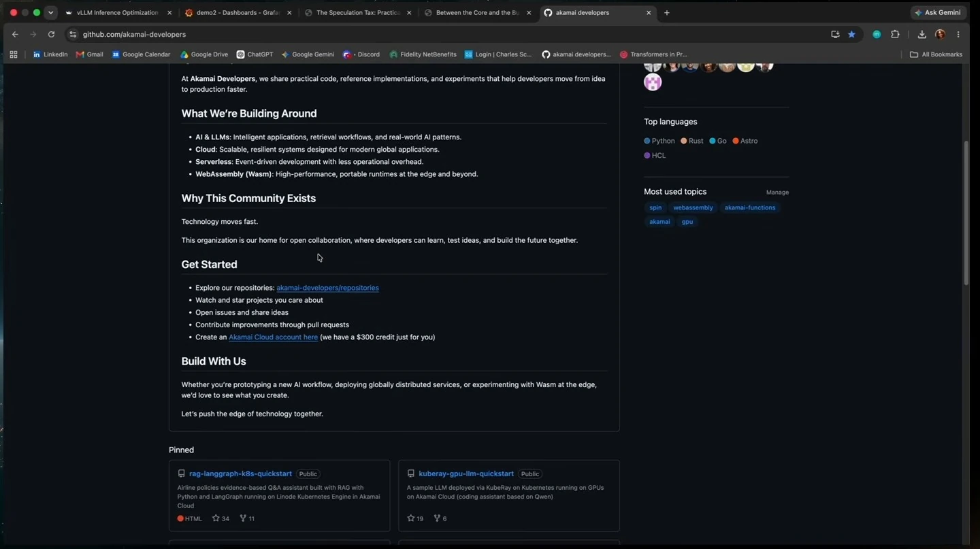
Task: Close The Speculation Tax tab
Action: click(x=409, y=13)
